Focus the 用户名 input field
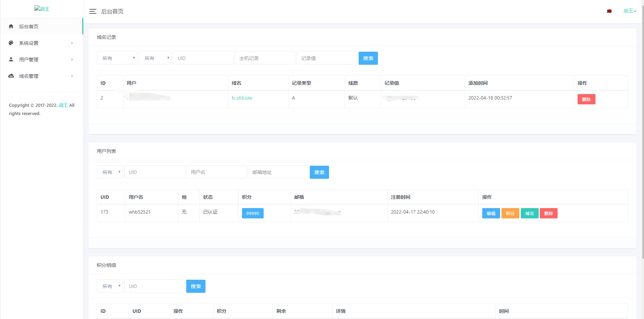Viewport: 644px width, 319px height. 217,172
